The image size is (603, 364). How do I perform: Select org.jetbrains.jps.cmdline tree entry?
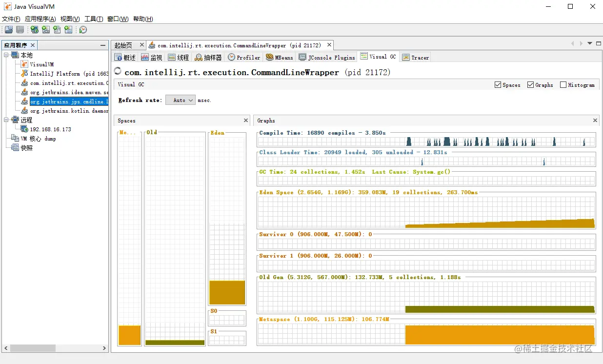coord(69,101)
